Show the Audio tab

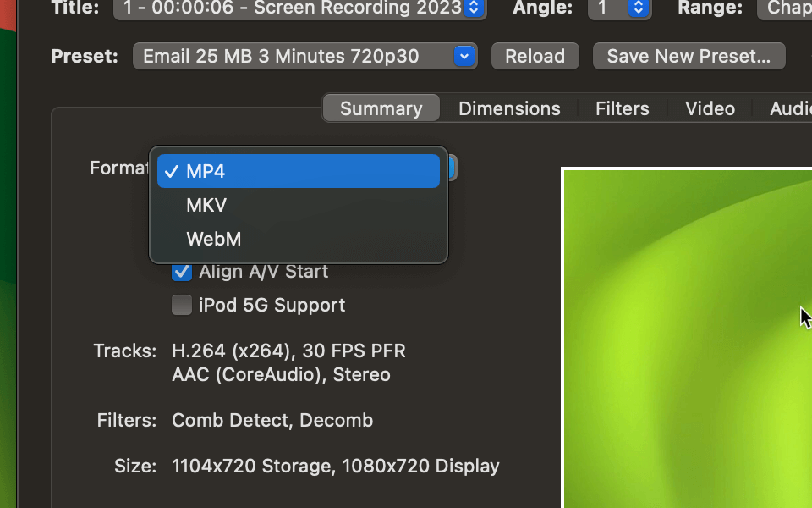pos(789,108)
